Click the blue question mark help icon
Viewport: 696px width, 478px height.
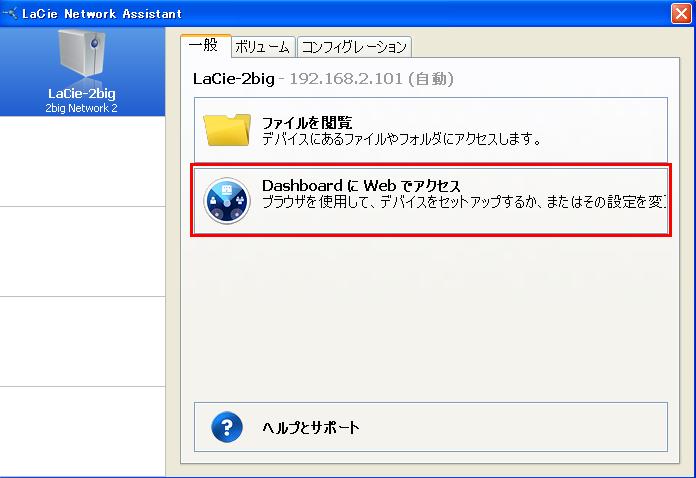[x=227, y=427]
